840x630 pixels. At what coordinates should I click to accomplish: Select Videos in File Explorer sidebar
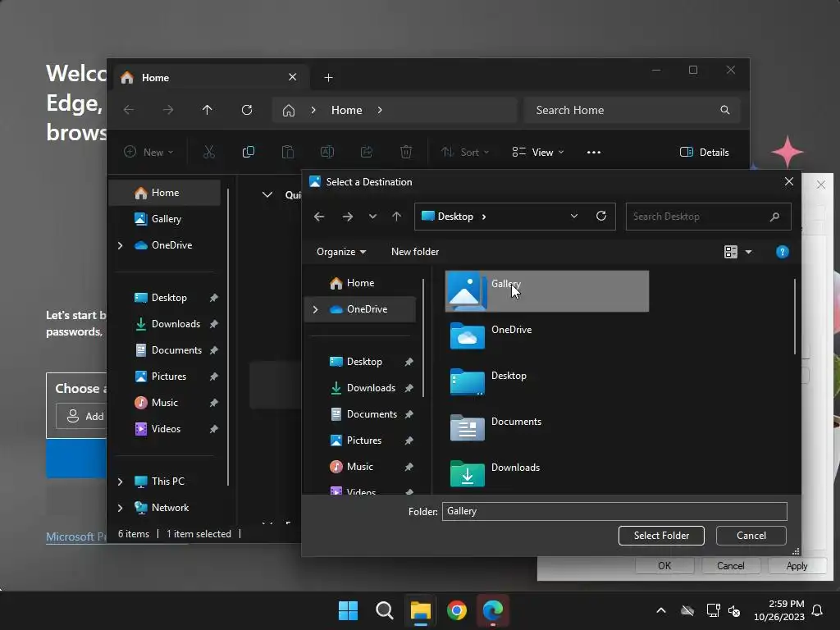(165, 428)
